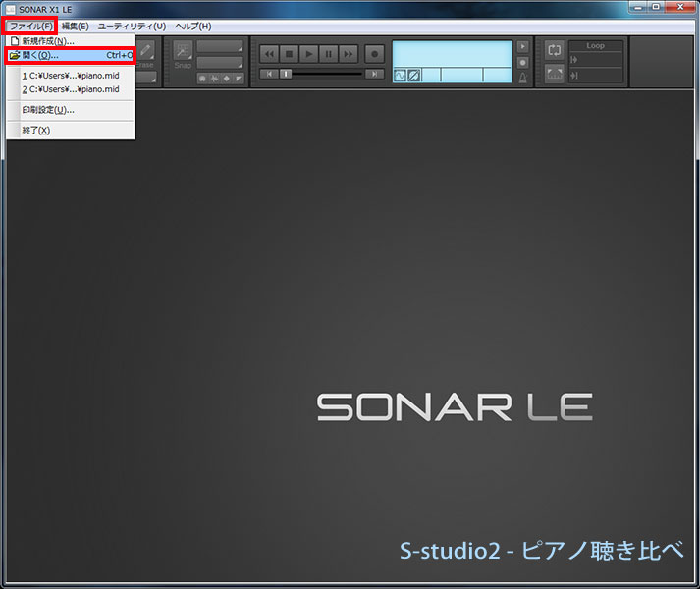Open the second dropdown below snap resolution

pyautogui.click(x=219, y=62)
